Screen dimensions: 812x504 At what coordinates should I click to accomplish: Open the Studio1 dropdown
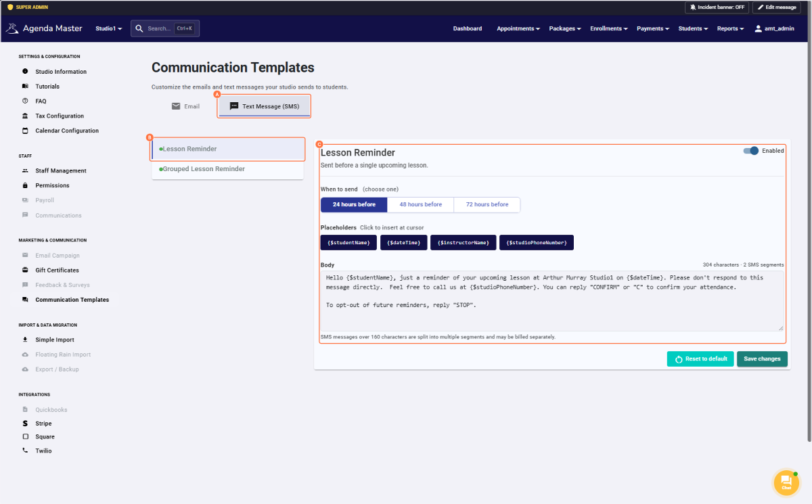(109, 28)
